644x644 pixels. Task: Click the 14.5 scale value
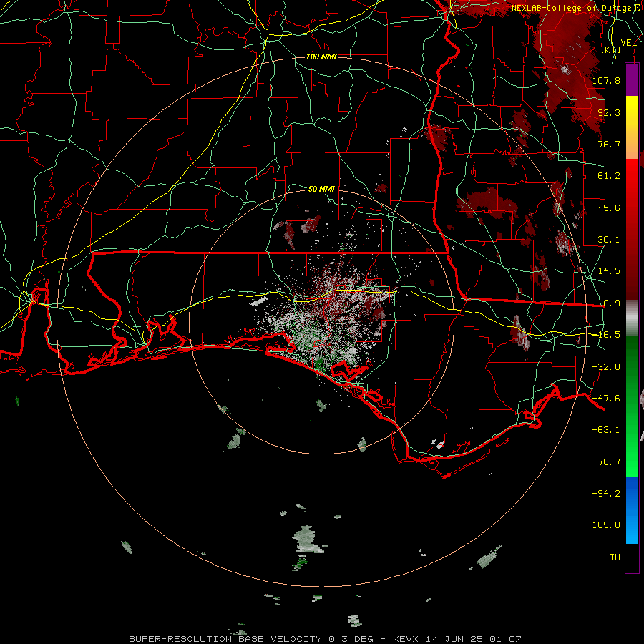pyautogui.click(x=609, y=271)
